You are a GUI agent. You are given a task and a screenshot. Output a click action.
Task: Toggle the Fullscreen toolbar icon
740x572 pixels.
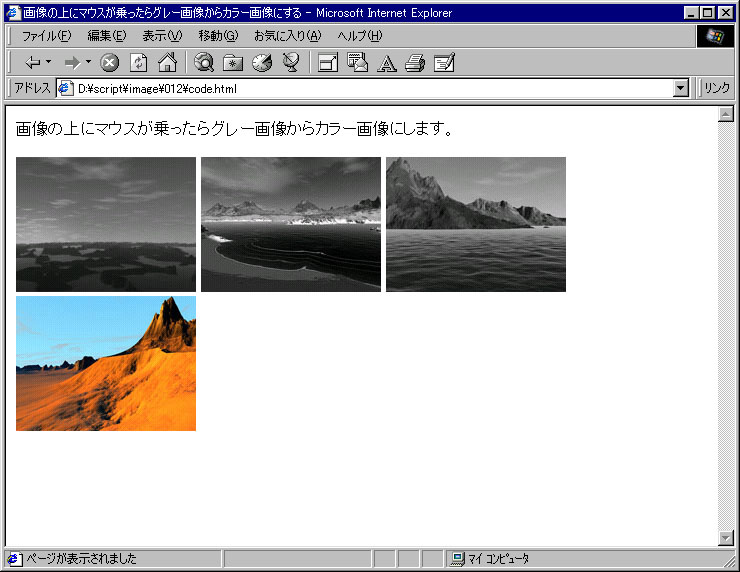pos(328,62)
